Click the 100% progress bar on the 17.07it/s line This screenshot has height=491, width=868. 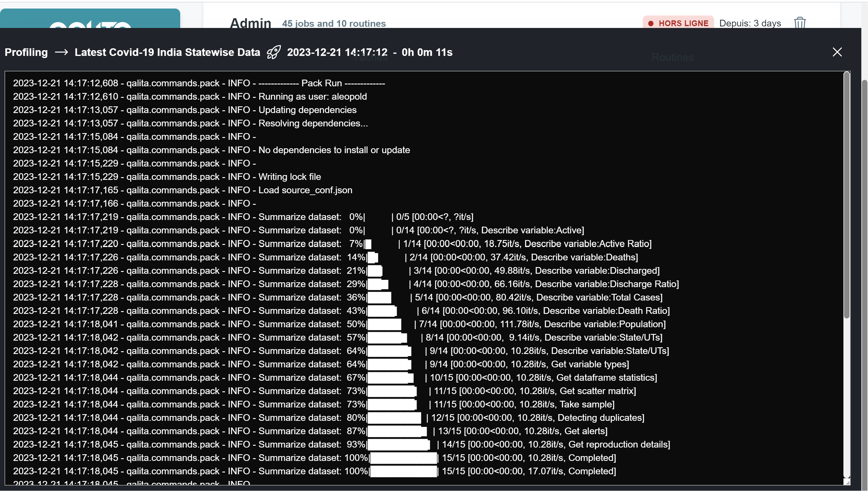click(x=403, y=471)
